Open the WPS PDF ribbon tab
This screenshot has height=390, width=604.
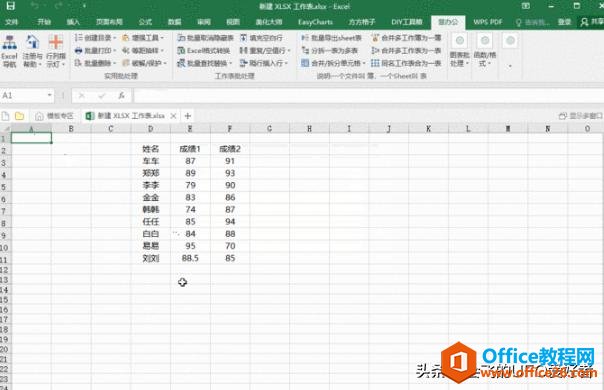coord(488,22)
